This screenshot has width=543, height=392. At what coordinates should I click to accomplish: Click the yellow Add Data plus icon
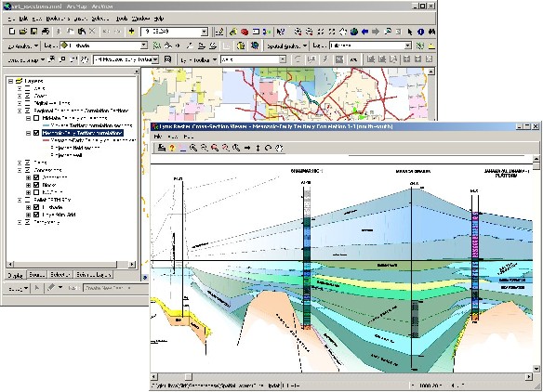point(131,32)
